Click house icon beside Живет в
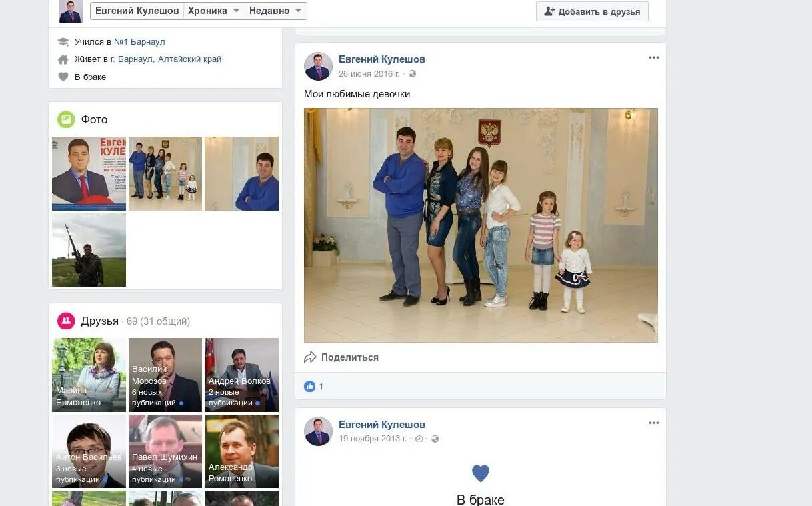Image resolution: width=812 pixels, height=506 pixels. tap(63, 59)
